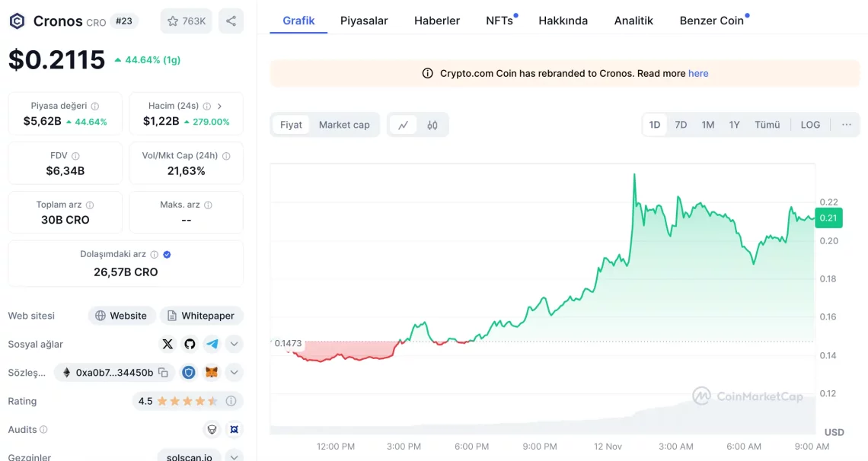This screenshot has width=868, height=461.
Task: Switch to the Piyasalar tab
Action: 364,21
